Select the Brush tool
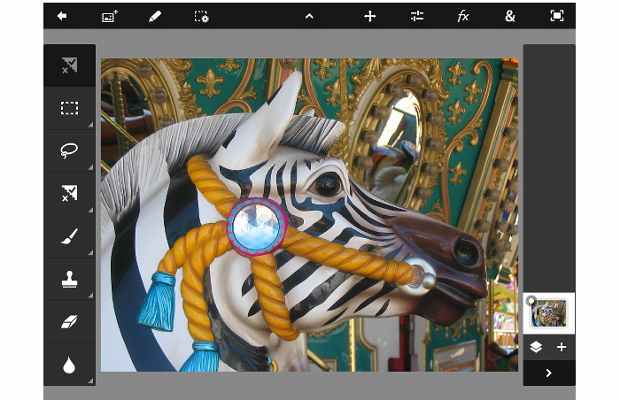Screen dimensions: 620x400 pos(70,236)
